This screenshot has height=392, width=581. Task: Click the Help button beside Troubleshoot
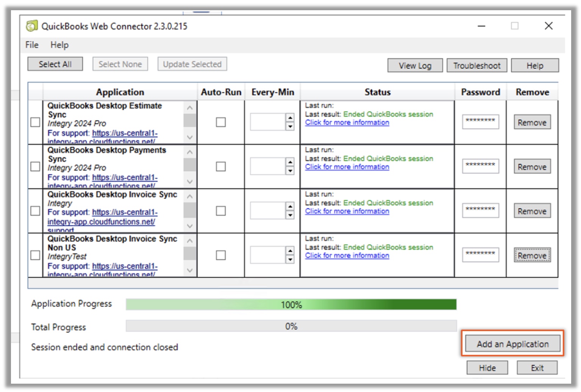535,65
